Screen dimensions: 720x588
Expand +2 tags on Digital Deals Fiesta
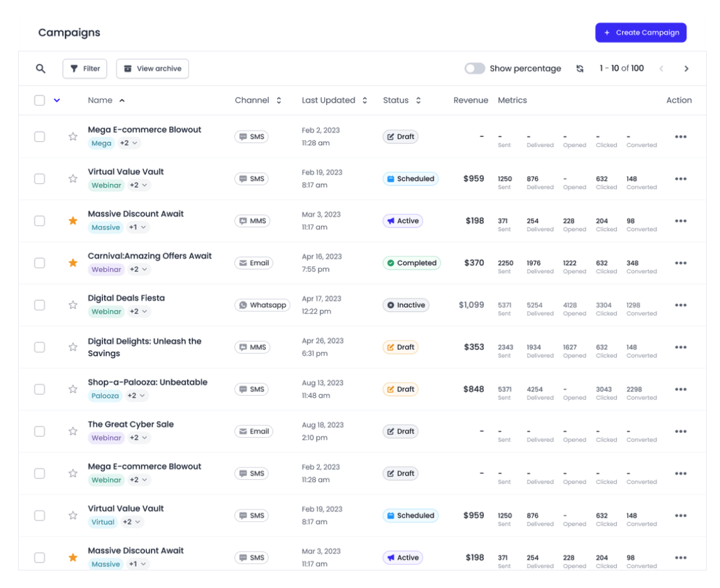coord(139,312)
